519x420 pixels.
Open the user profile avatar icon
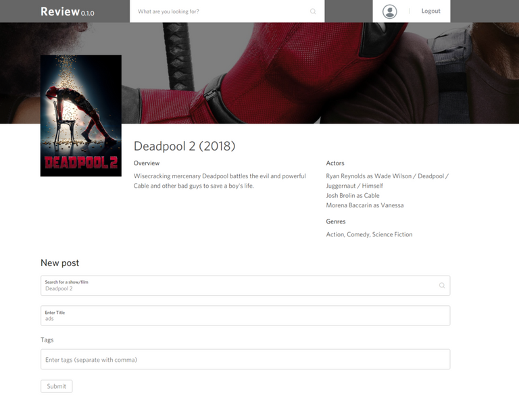click(389, 11)
